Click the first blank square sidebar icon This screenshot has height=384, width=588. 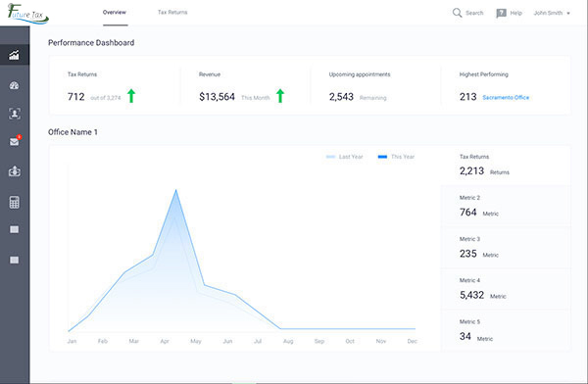pyautogui.click(x=15, y=229)
